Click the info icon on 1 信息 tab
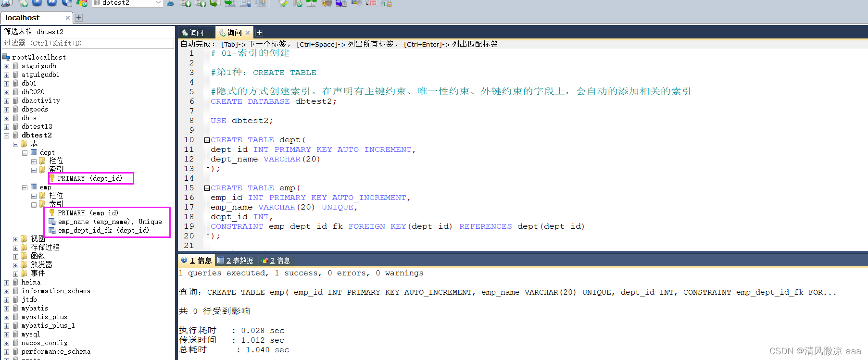This screenshot has width=868, height=360. (184, 260)
